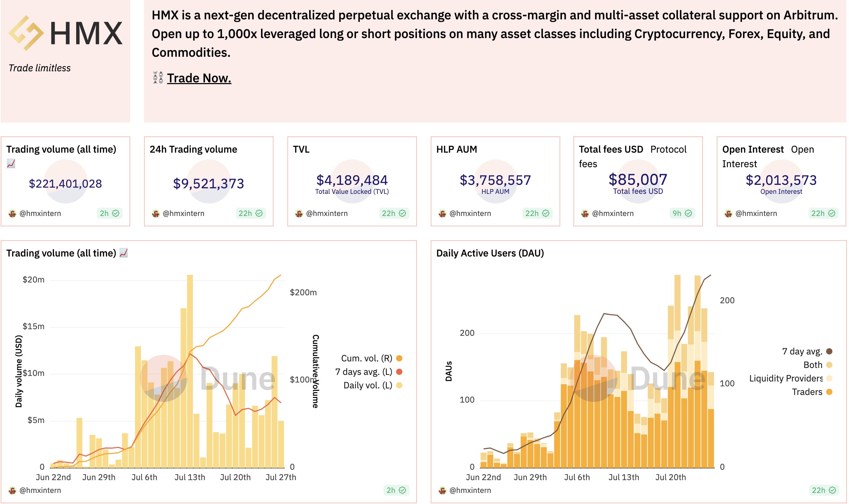Click the brown 7 day avg. legend dot
The height and width of the screenshot is (504, 849).
pos(829,351)
